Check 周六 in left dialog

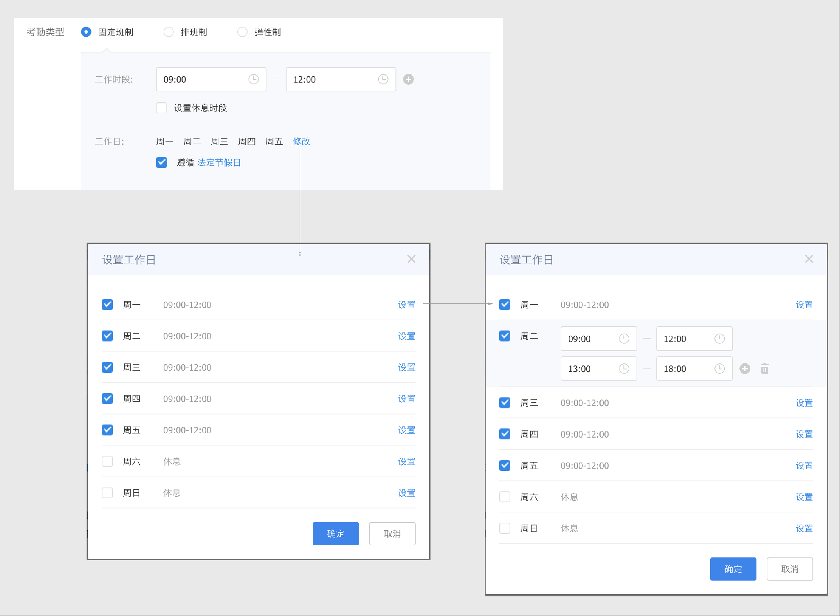tap(108, 461)
